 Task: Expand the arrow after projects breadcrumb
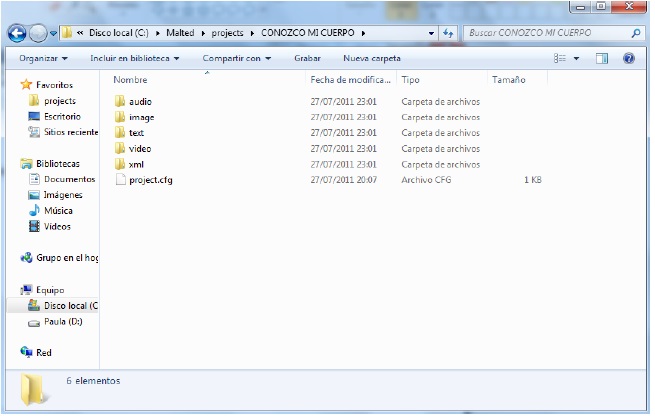tap(252, 33)
